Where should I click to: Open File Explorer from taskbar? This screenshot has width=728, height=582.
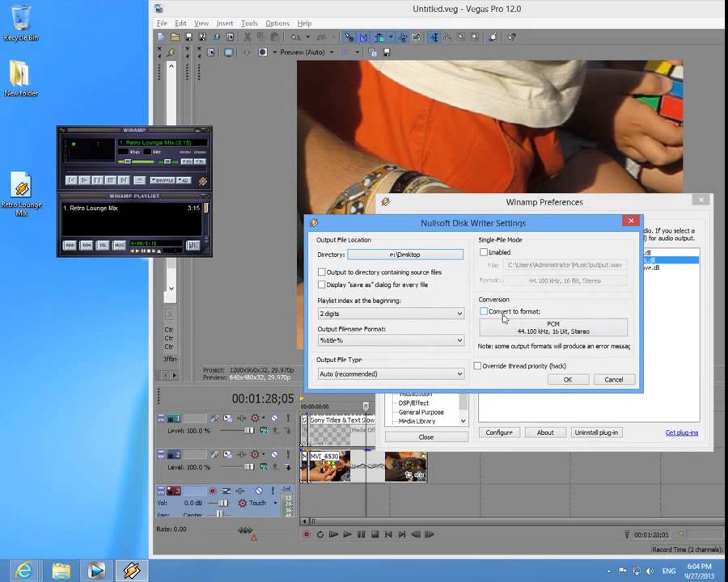click(x=61, y=571)
